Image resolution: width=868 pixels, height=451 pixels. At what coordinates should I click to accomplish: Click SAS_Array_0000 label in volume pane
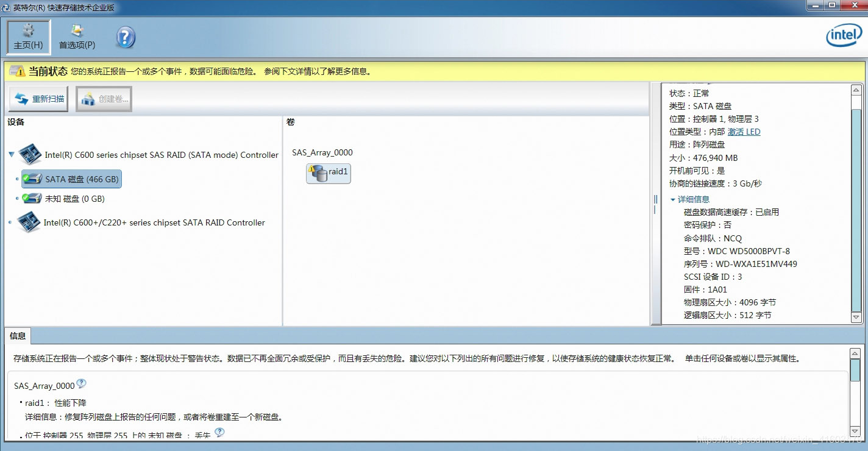point(322,152)
